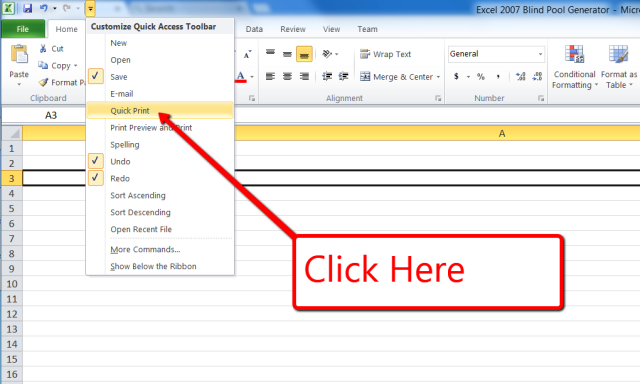Click the Conditional Formatting icon
This screenshot has height=384, width=640.
coord(574,54)
